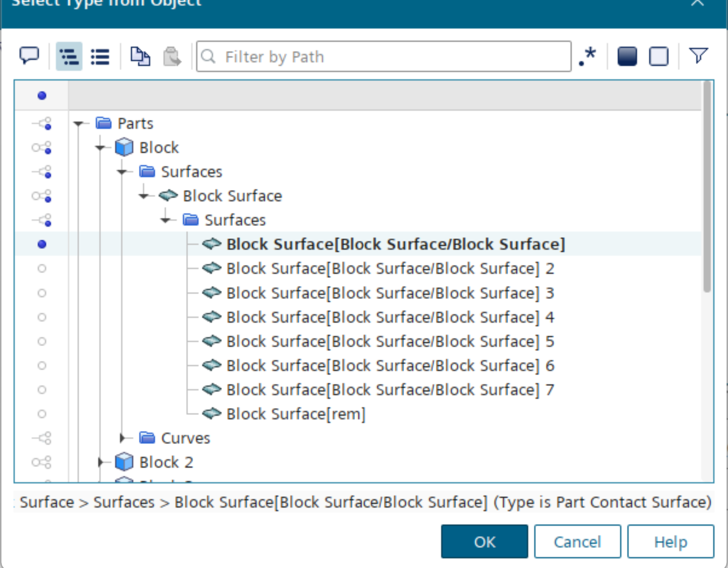Select the Block 2 tree item
Viewport: 728px width, 568px height.
166,462
